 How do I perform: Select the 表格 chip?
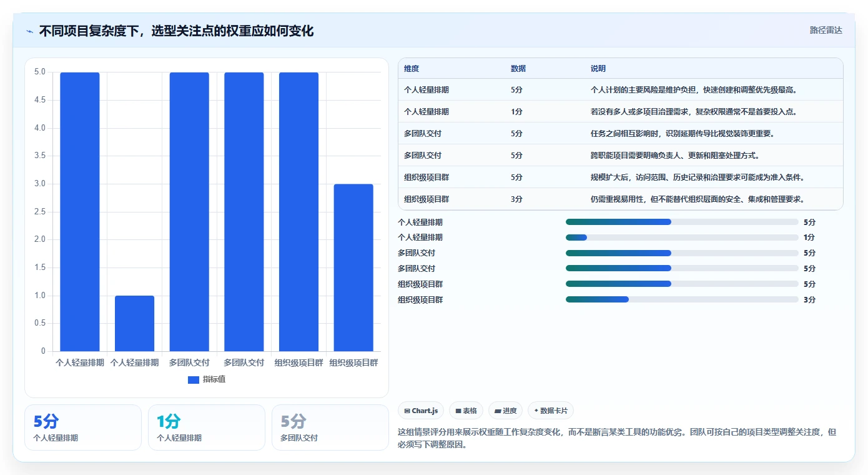tap(466, 411)
